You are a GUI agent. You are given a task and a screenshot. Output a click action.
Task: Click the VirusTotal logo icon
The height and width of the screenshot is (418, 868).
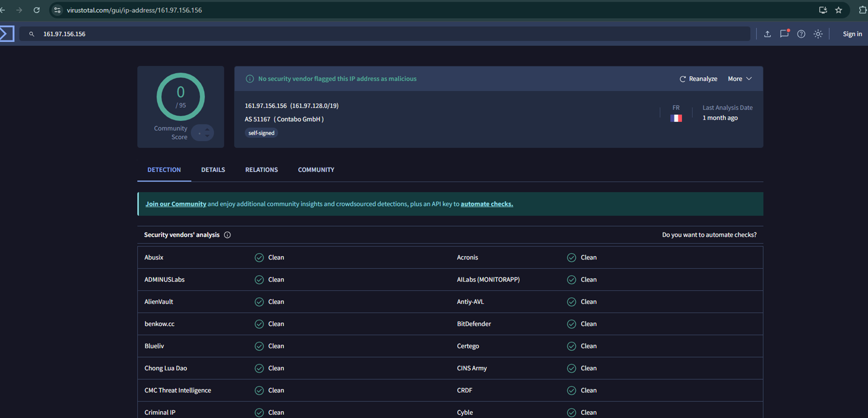pyautogui.click(x=6, y=34)
